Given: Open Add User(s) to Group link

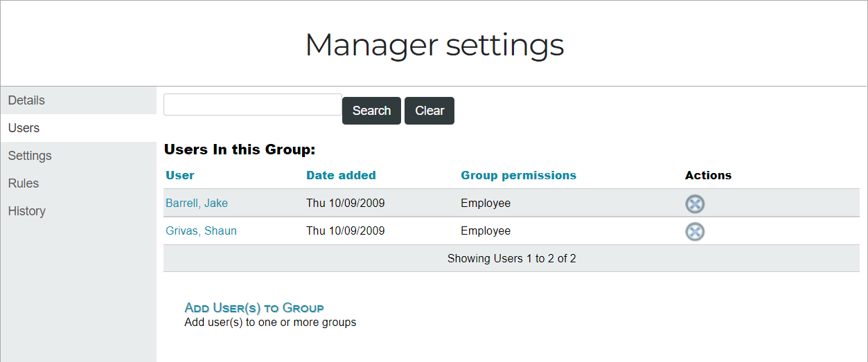Looking at the screenshot, I should [254, 308].
